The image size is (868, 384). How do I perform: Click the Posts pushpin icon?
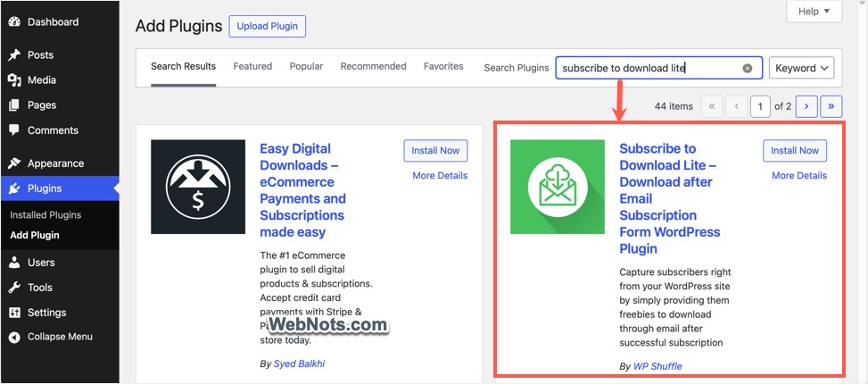[x=15, y=54]
